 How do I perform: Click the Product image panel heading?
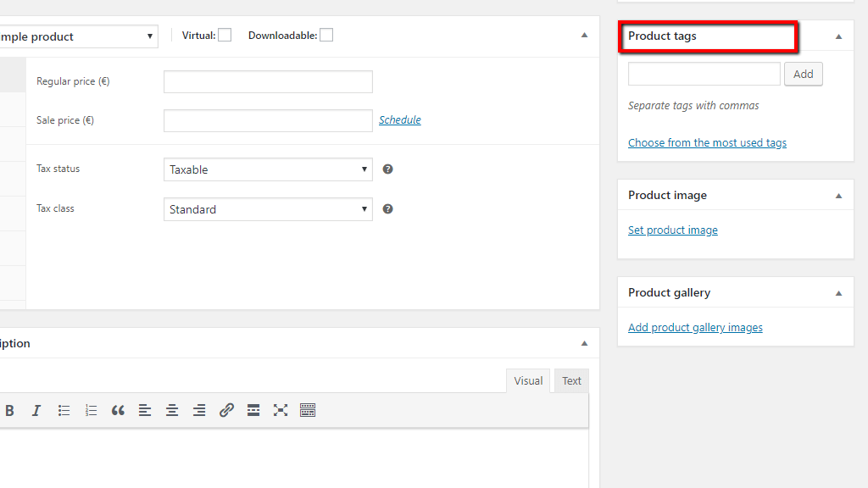[668, 196]
